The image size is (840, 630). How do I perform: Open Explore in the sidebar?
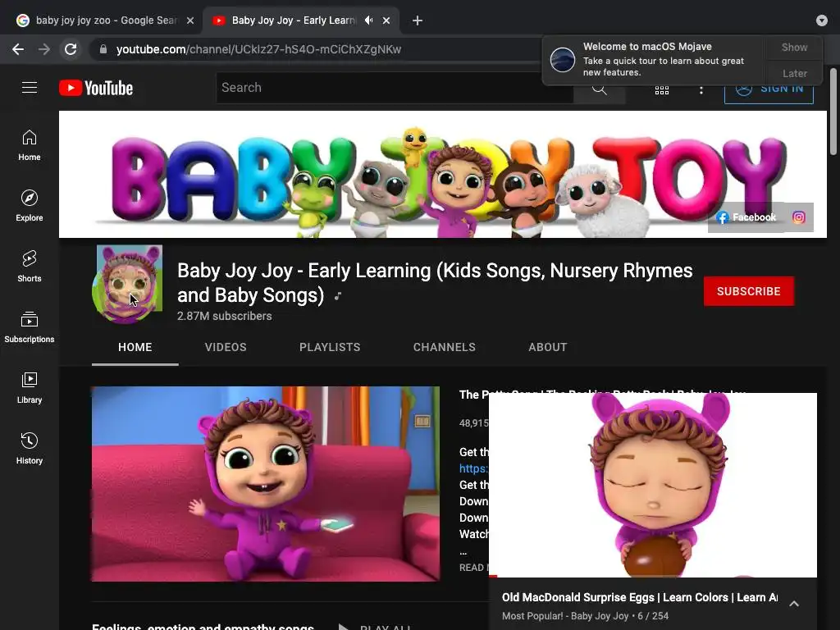tap(30, 206)
